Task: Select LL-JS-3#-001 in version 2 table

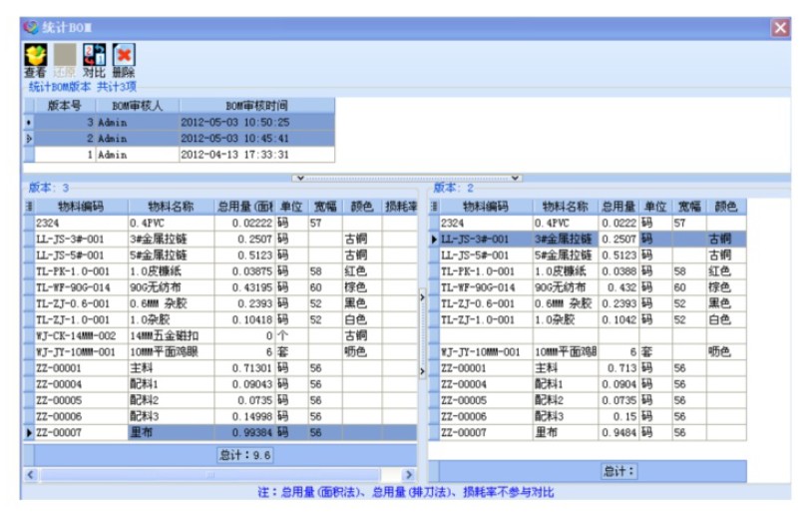Action: click(486, 239)
